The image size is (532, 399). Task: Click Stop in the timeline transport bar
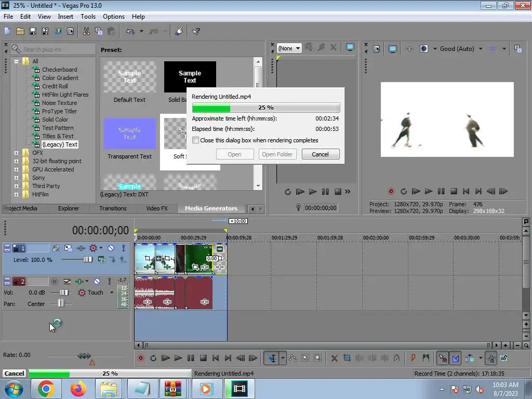[x=203, y=358]
